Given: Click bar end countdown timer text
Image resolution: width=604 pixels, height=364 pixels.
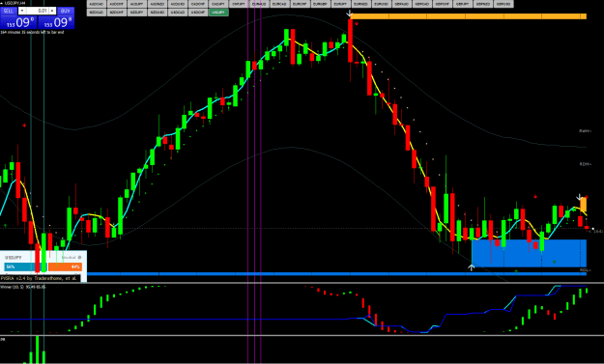Looking at the screenshot, I should coord(32,32).
